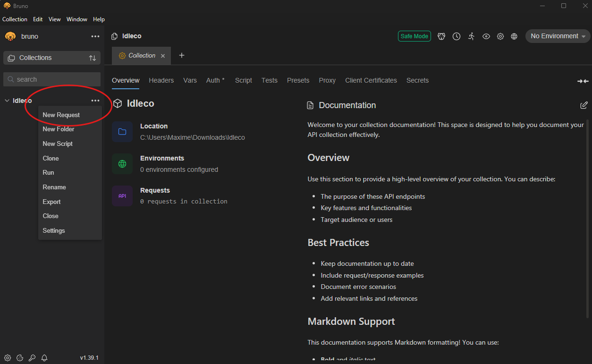Add a new tab with the plus button
592x364 pixels.
click(x=182, y=55)
